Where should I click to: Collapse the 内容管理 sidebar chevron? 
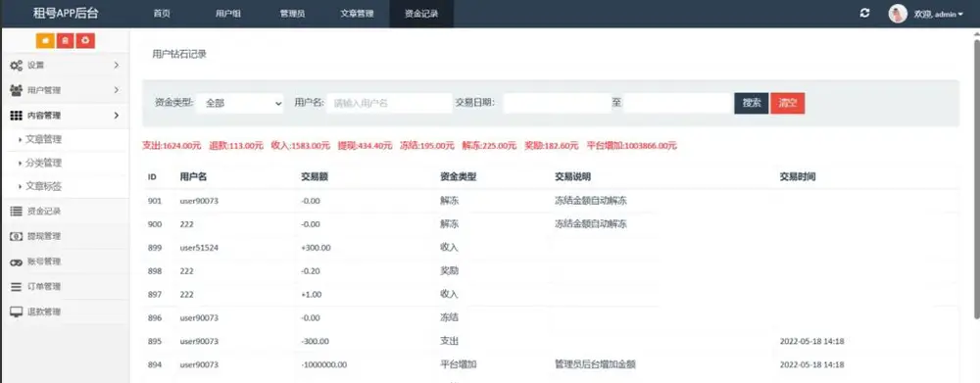click(117, 116)
